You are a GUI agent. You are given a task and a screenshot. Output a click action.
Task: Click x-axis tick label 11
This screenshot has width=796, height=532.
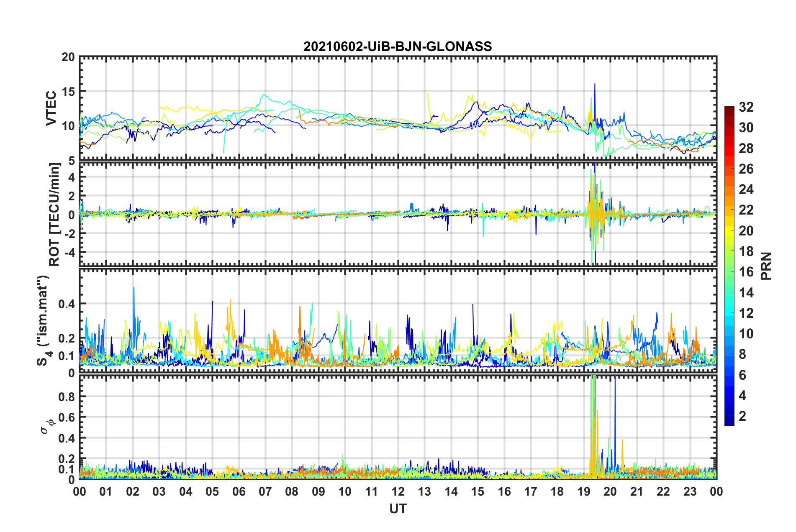coord(372,491)
